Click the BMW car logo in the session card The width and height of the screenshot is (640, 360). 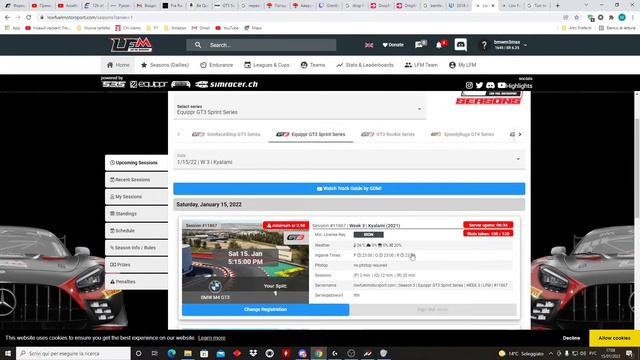point(215,287)
